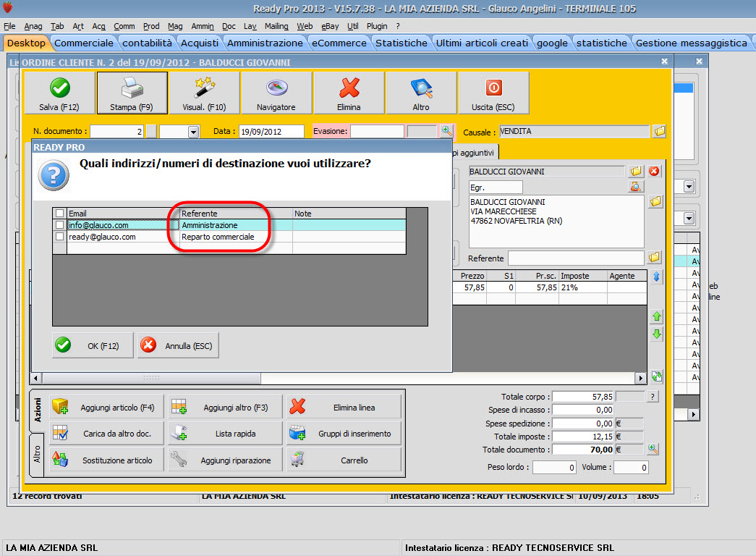Click Aggiungi articolo (F4)
Viewport: 756px width, 556px height.
tap(106, 408)
